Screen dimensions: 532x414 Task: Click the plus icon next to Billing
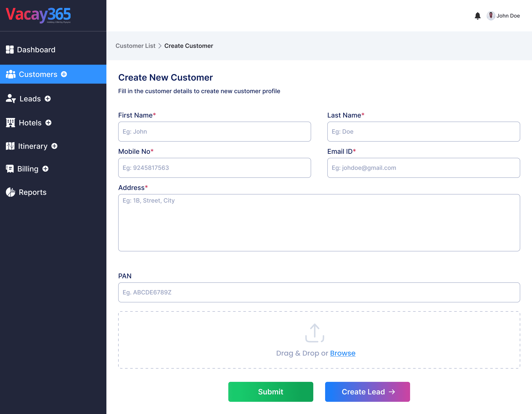pos(45,169)
